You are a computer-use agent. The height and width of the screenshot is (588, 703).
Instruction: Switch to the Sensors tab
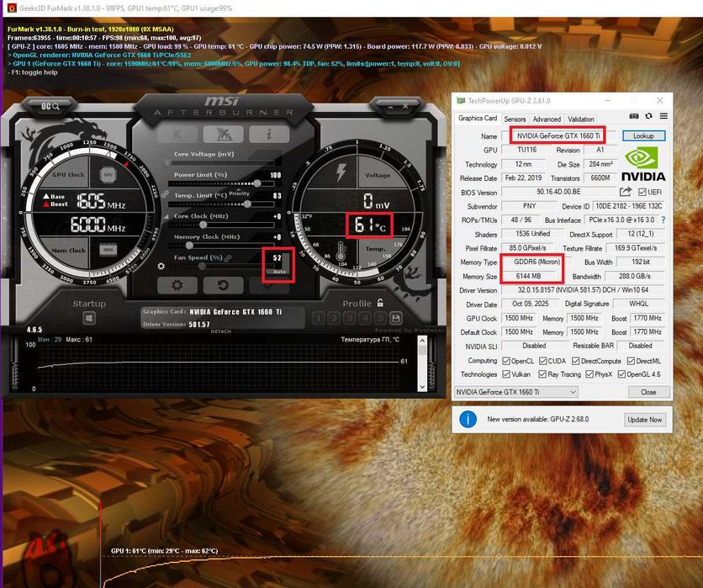click(x=515, y=119)
